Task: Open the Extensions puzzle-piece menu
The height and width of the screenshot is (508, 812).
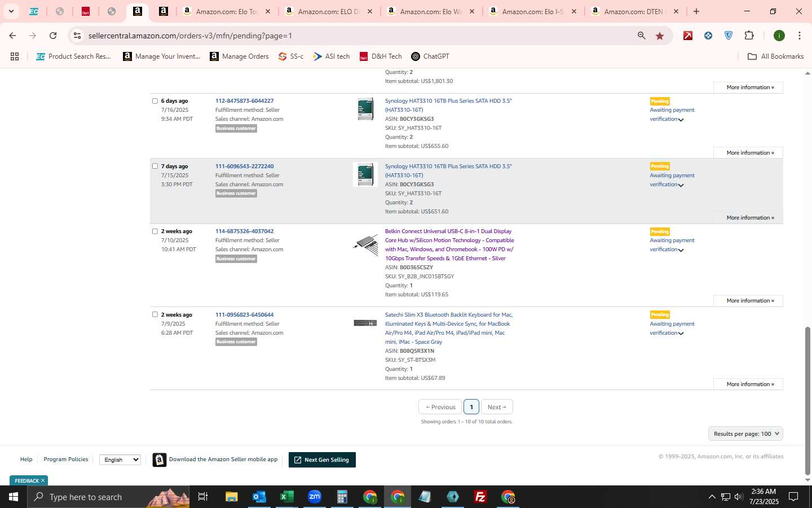Action: point(749,36)
